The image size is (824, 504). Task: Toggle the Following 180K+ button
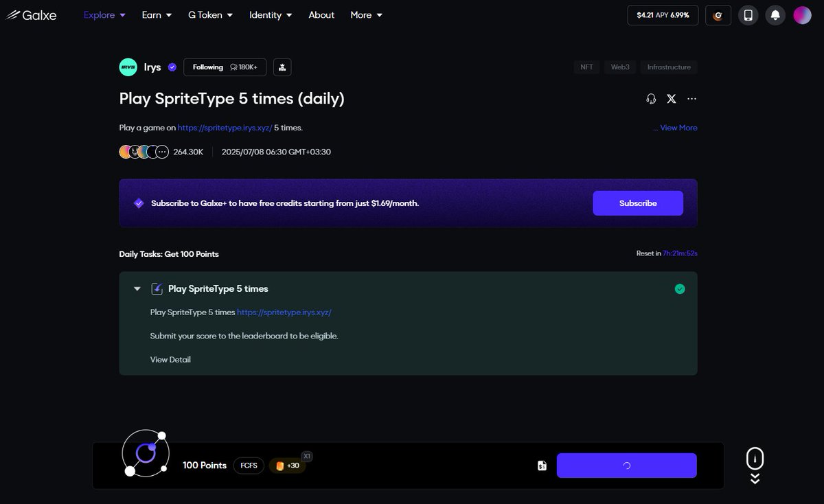click(225, 67)
